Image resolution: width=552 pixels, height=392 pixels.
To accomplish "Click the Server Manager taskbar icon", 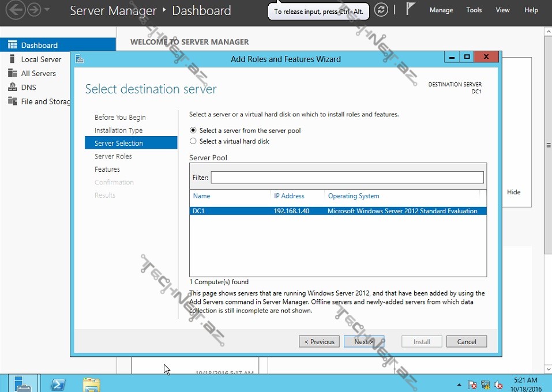I will pyautogui.click(x=23, y=384).
